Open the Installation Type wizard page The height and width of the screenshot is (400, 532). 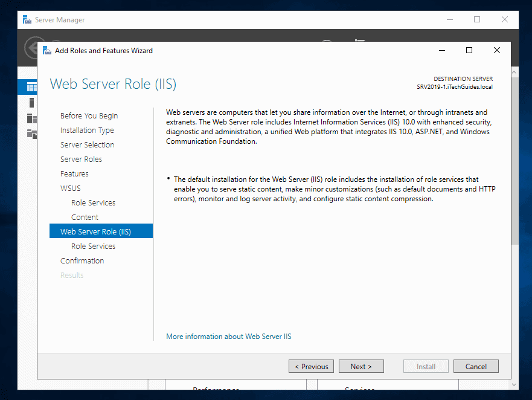86,130
